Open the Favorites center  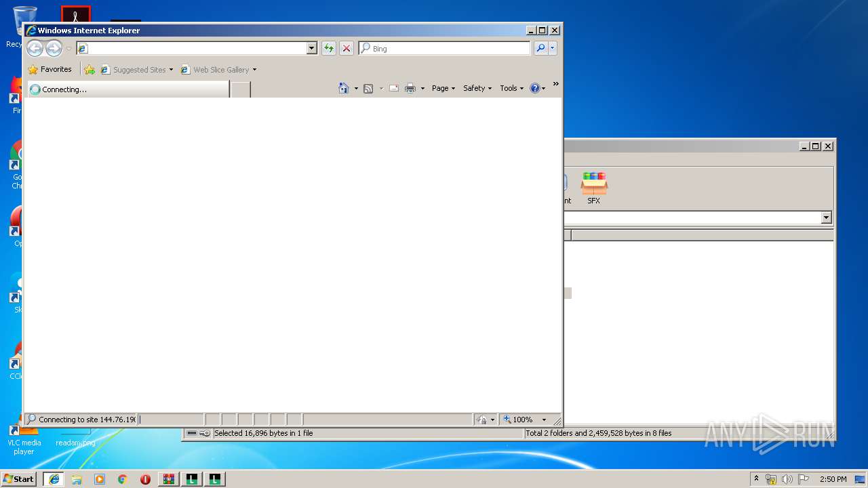(x=50, y=69)
